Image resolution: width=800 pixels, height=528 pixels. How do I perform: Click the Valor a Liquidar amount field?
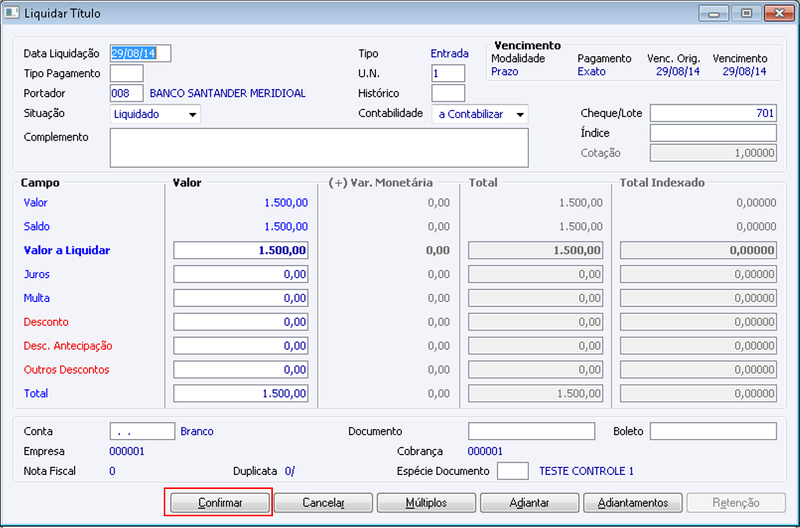click(x=241, y=250)
